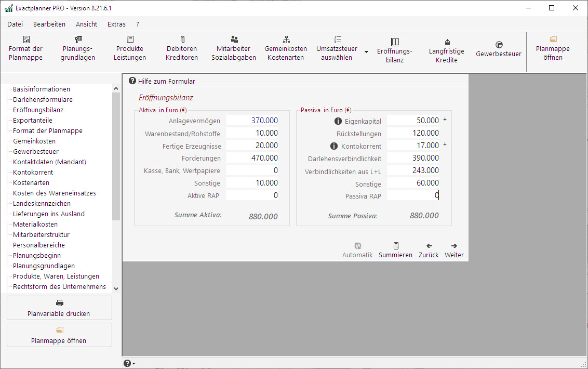Expand Umsatzsteuer auswählen dropdown arrow

pyautogui.click(x=366, y=52)
